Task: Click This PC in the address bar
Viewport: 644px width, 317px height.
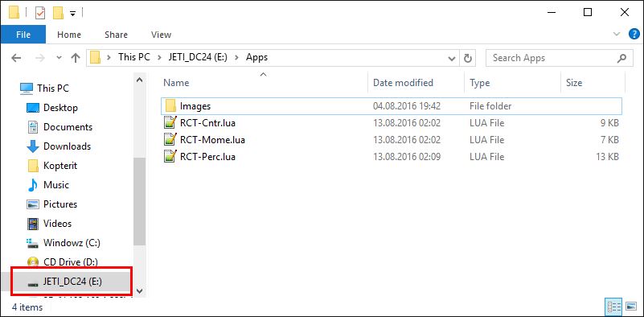Action: point(134,58)
